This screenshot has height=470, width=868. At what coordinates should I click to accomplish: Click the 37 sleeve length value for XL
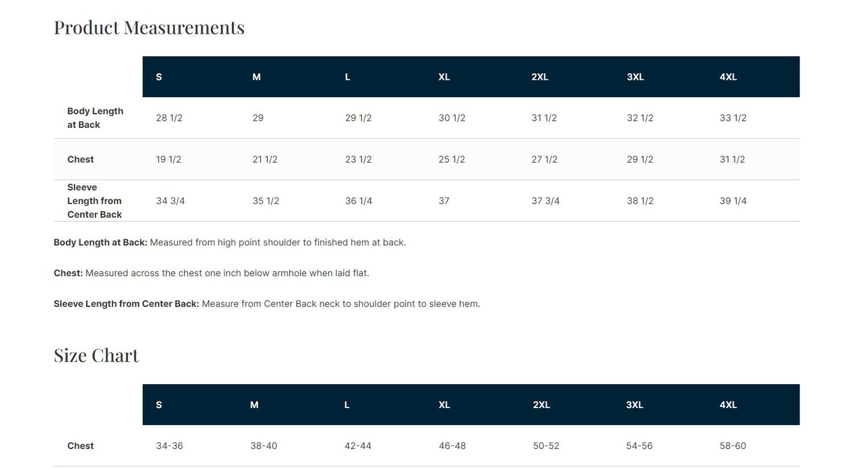click(x=444, y=201)
